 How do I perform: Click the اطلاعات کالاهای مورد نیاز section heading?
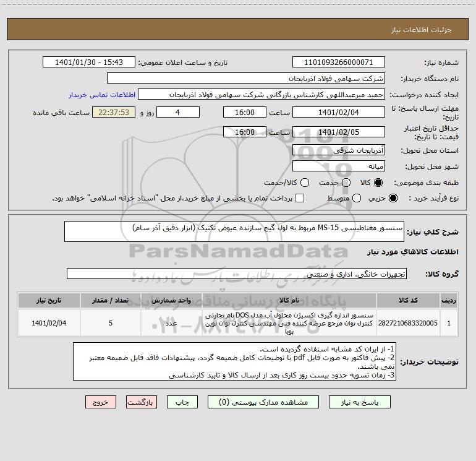tap(413, 252)
